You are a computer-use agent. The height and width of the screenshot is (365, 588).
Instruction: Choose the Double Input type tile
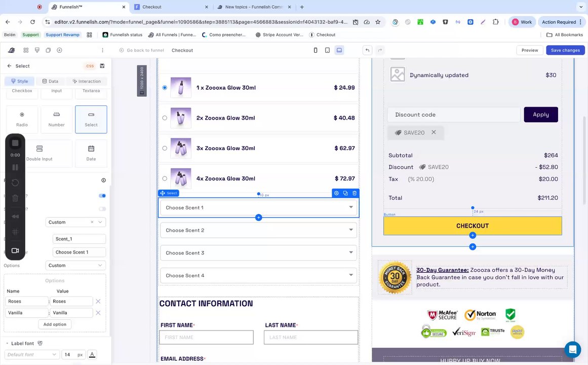click(x=40, y=153)
